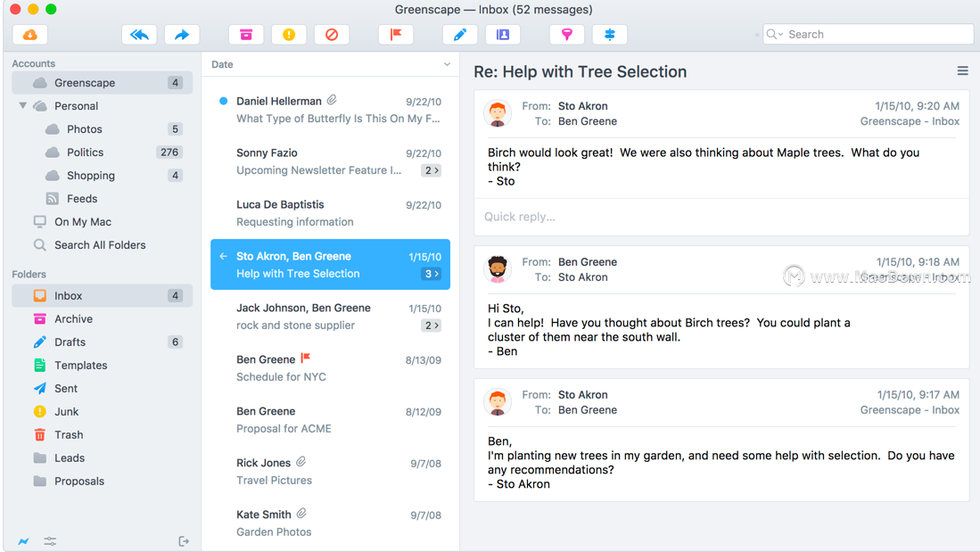Click recipient Ben Greene in the 9:20 AM message
This screenshot has width=980, height=552.
click(x=588, y=121)
